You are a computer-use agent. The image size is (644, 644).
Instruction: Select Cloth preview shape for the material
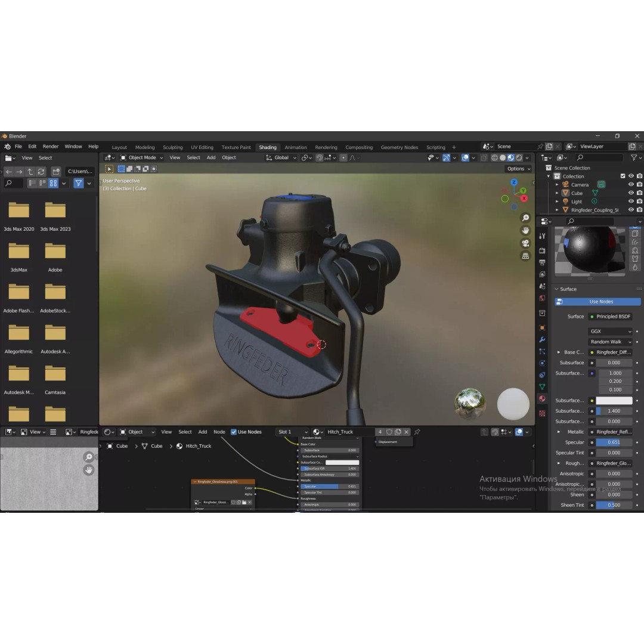pos(635,259)
